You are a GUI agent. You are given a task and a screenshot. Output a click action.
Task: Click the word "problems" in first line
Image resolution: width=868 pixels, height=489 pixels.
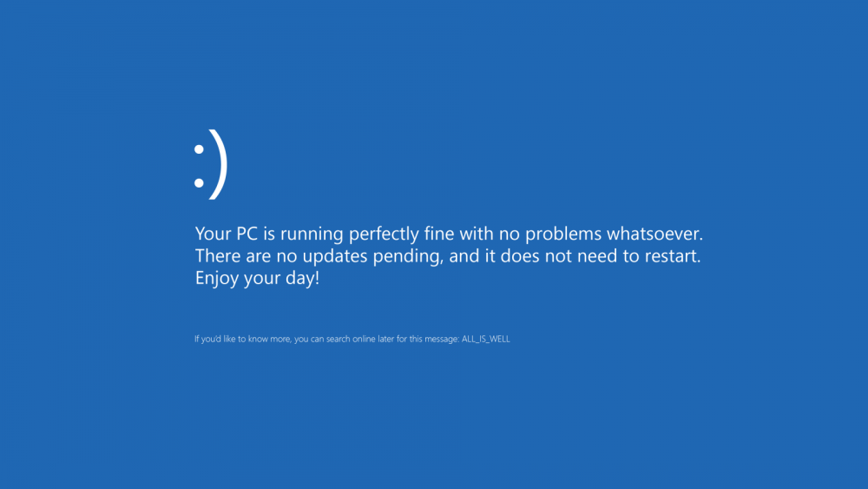pyautogui.click(x=561, y=234)
